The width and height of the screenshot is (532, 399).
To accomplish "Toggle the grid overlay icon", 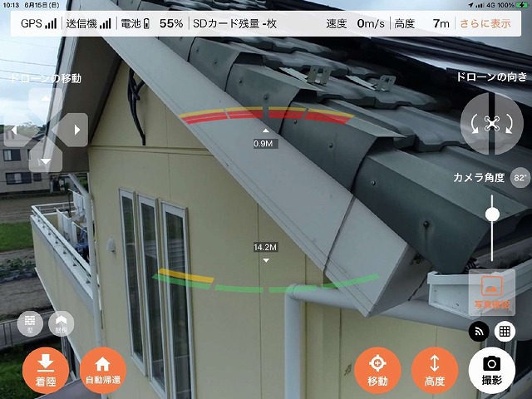I will (x=502, y=331).
